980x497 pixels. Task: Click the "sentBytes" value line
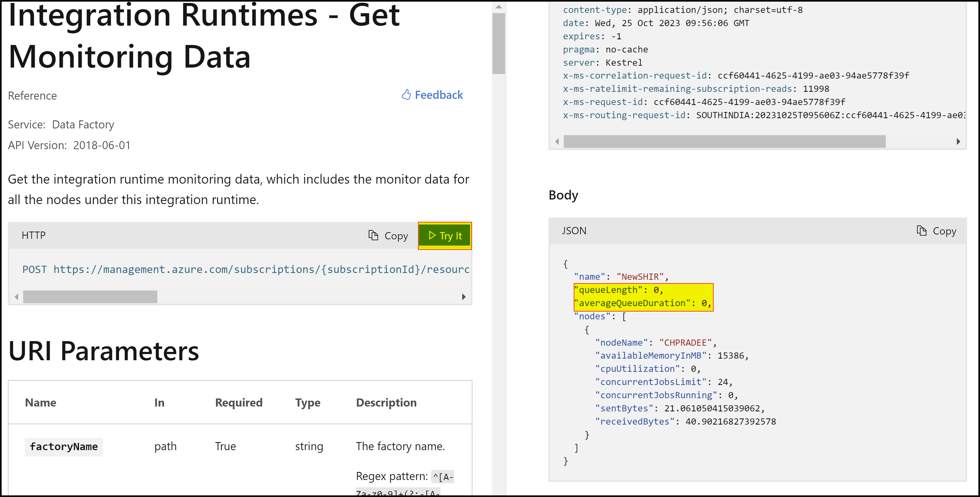tap(680, 408)
